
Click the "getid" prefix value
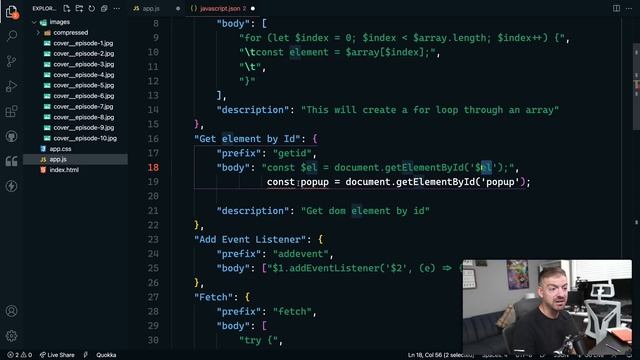pyautogui.click(x=292, y=153)
